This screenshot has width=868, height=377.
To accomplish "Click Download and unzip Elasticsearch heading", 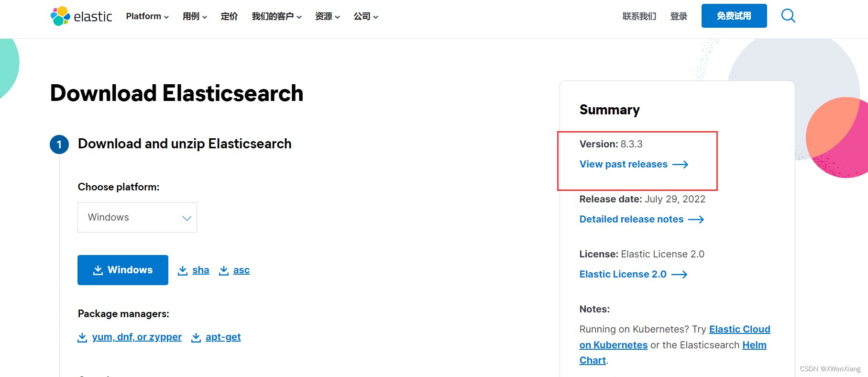I will (x=185, y=144).
